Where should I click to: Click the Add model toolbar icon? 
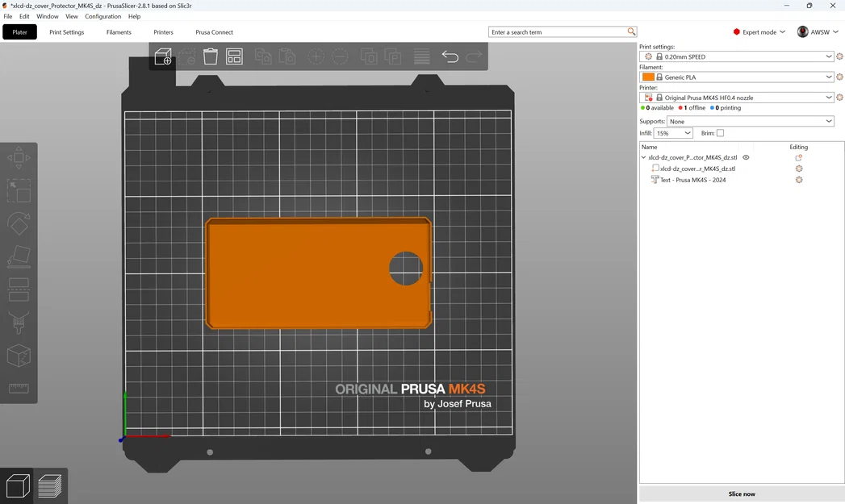point(163,56)
